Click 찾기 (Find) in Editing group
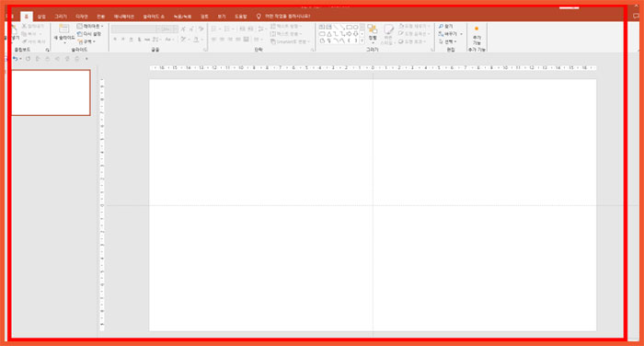Screen dimensions: 644x346 445,26
